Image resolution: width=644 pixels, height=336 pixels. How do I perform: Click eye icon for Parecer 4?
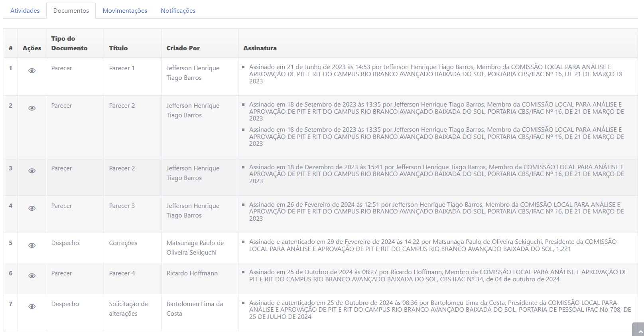32,276
